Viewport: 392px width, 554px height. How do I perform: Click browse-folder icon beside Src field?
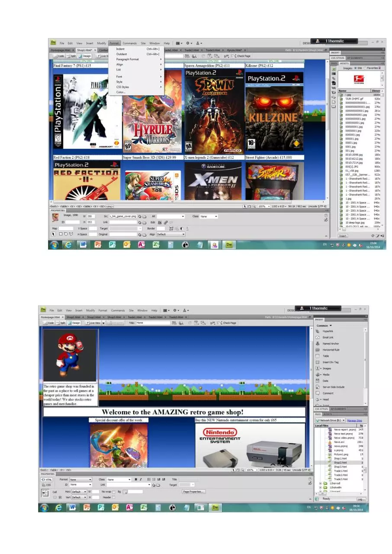point(145,216)
